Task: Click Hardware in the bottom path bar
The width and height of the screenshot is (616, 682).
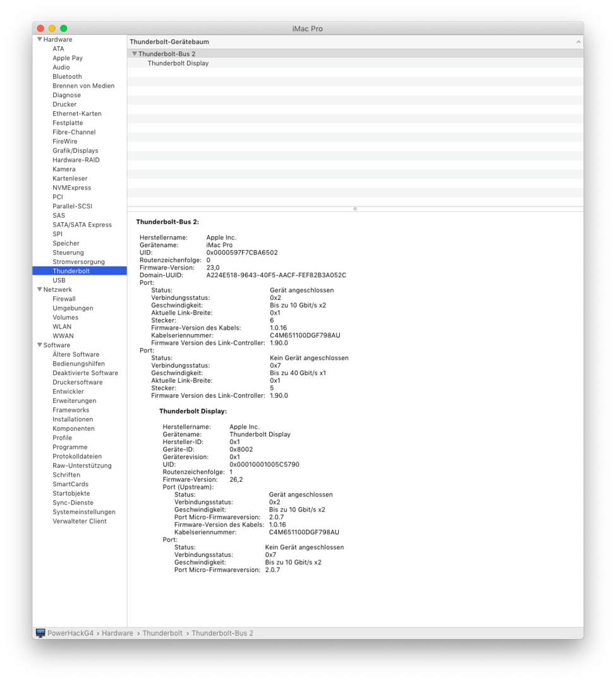Action: (118, 633)
